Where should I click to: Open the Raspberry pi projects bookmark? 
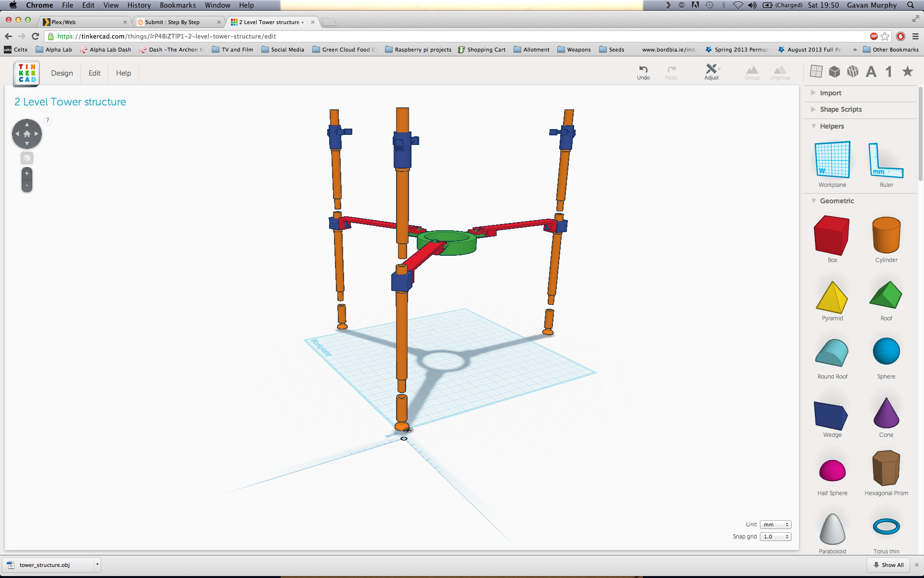(x=418, y=50)
